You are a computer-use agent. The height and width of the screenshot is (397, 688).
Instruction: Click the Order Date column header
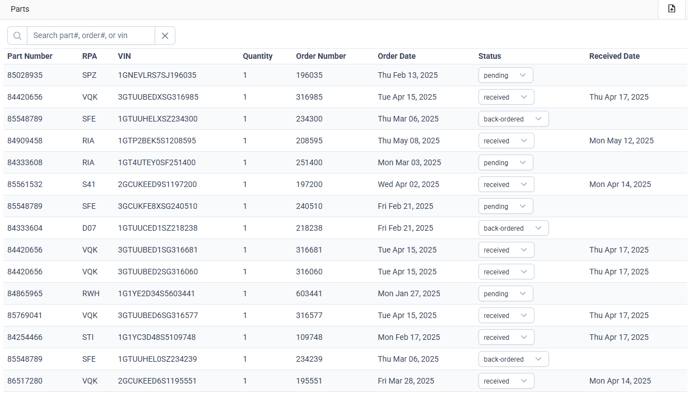coord(397,56)
